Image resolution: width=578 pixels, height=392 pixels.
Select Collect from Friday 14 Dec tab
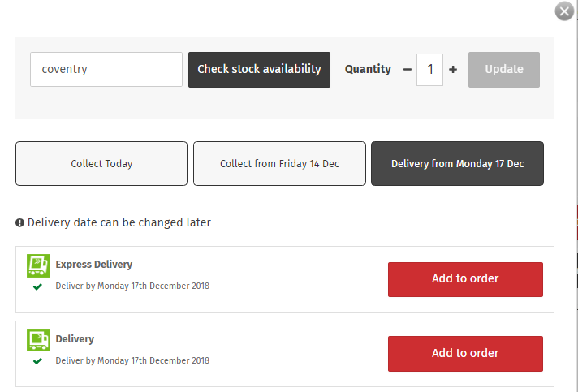(x=279, y=164)
